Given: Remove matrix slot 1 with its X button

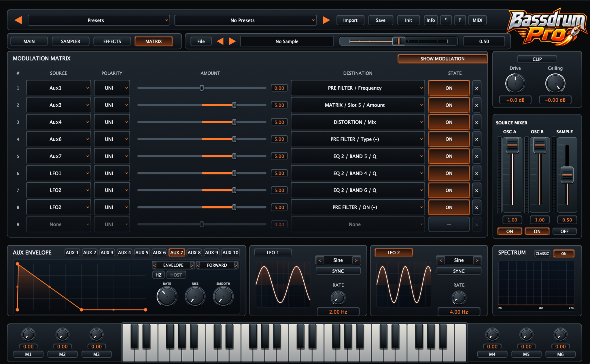Looking at the screenshot, I should point(477,88).
